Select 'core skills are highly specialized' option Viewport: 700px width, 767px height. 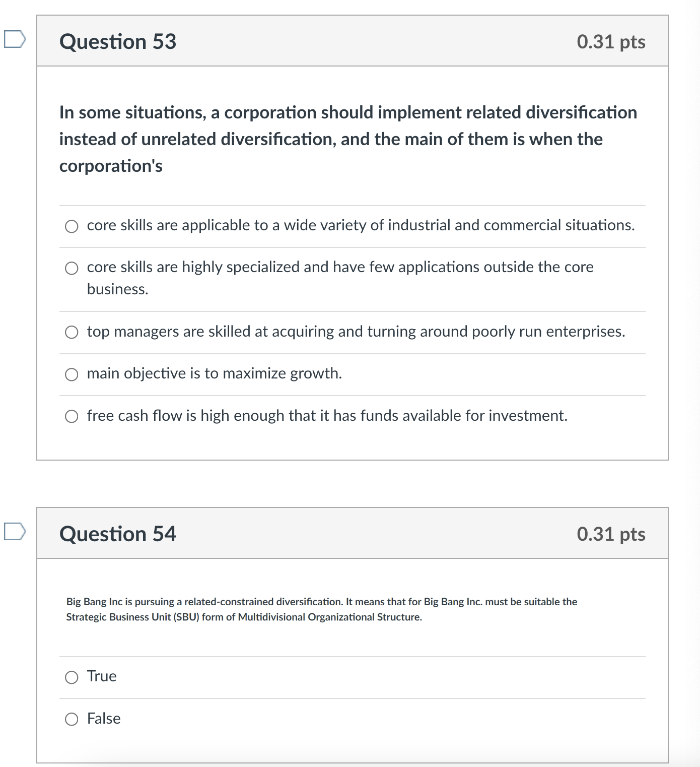[x=71, y=268]
